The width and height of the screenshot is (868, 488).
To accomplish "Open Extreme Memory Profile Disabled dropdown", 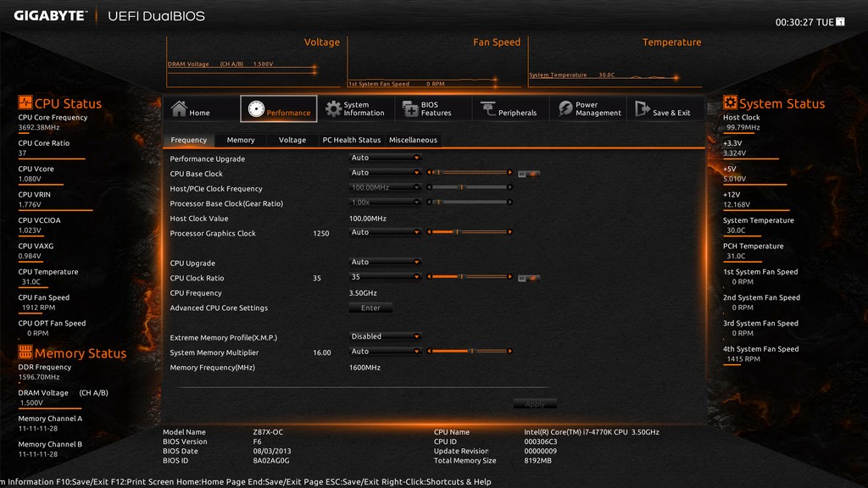I will pyautogui.click(x=386, y=335).
